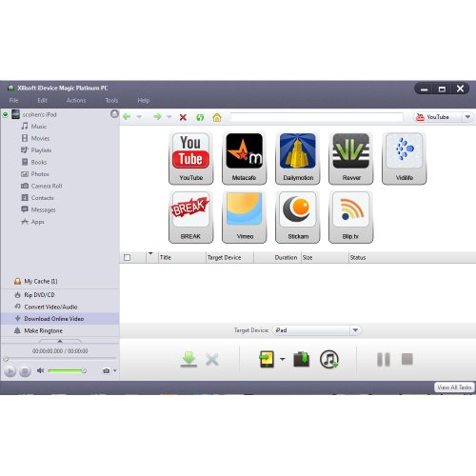The height and width of the screenshot is (476, 476).
Task: Select Photos under scohen's iPad
Action: click(40, 174)
